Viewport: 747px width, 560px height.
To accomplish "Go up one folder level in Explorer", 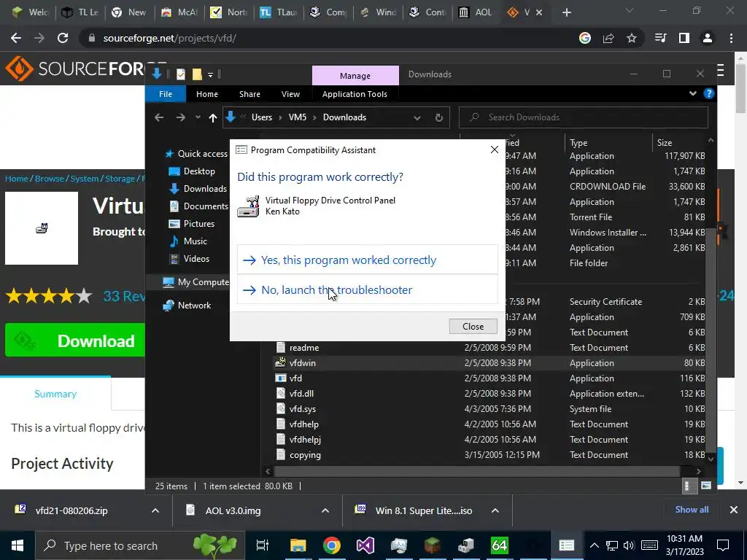I will coord(212,117).
